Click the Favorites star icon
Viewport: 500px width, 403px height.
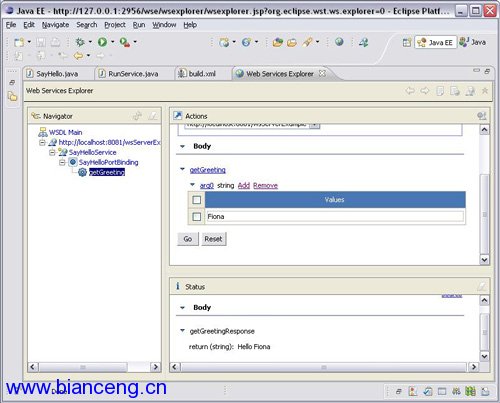(x=485, y=90)
